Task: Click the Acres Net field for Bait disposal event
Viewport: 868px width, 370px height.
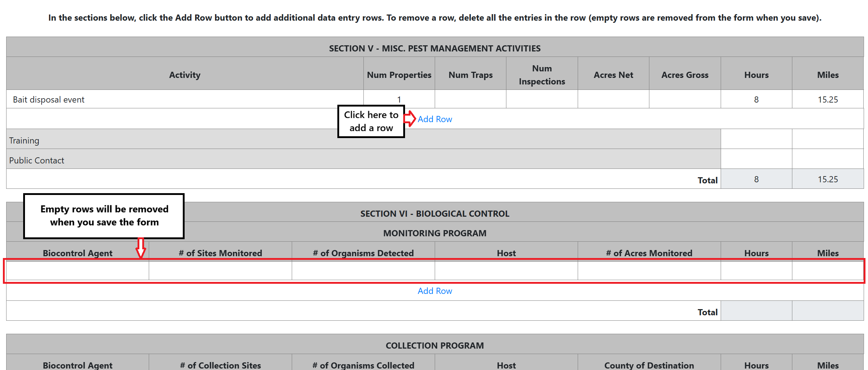Action: tap(613, 99)
